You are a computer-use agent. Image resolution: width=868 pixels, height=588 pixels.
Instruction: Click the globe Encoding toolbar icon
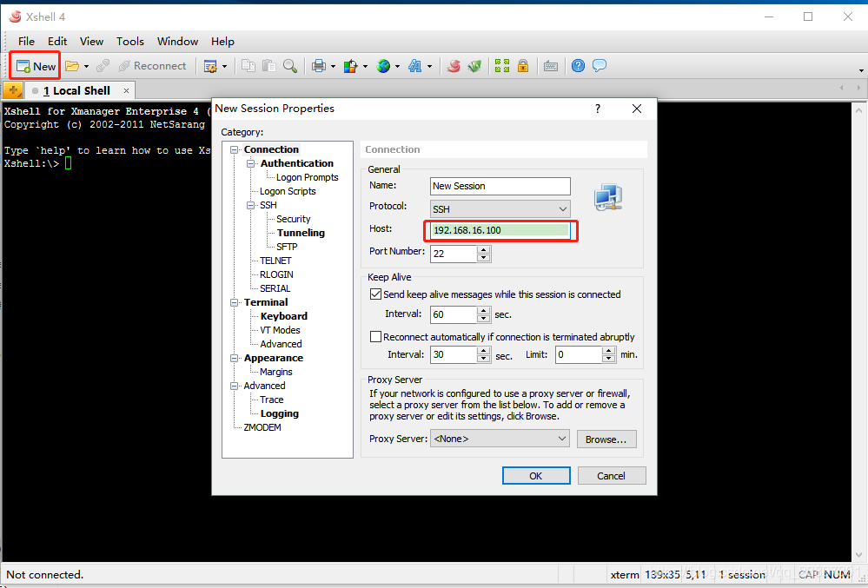[383, 66]
